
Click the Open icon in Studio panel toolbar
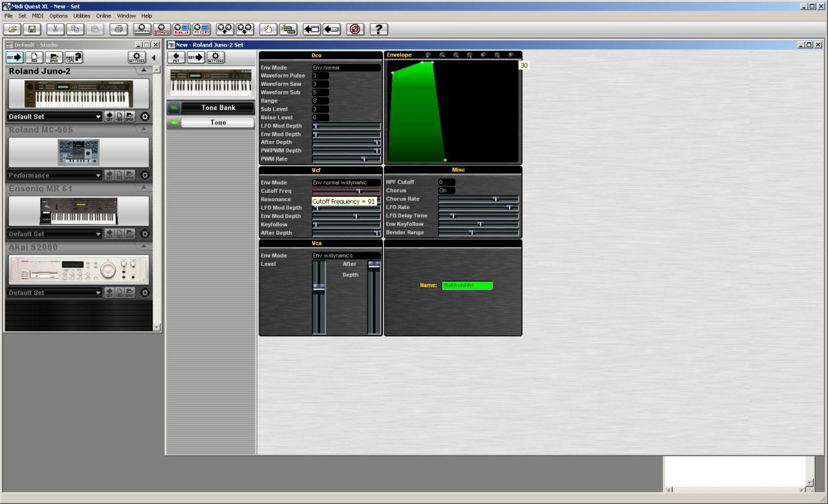coord(54,58)
